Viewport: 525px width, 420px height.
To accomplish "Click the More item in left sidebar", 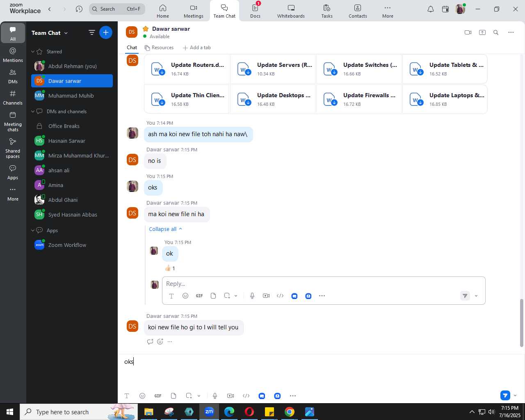I will 13,194.
